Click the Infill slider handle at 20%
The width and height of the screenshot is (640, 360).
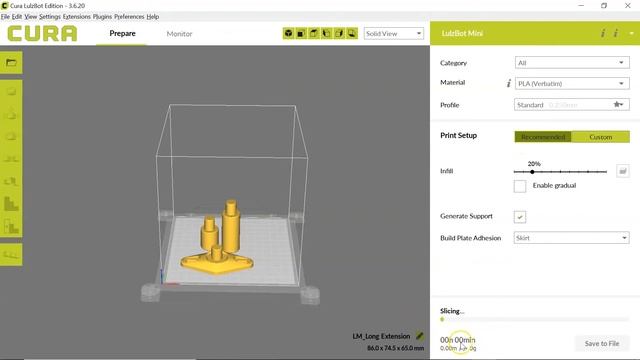click(532, 172)
